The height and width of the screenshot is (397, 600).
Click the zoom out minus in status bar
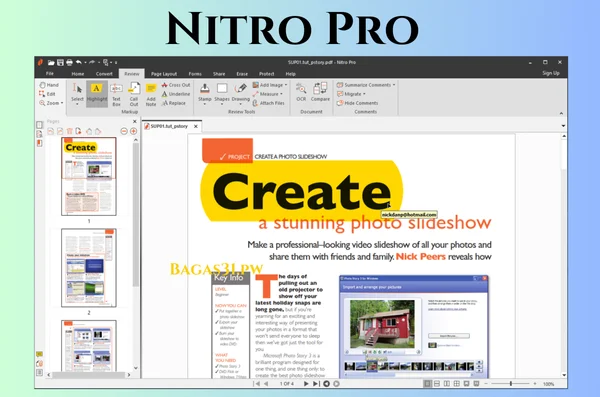(x=486, y=384)
